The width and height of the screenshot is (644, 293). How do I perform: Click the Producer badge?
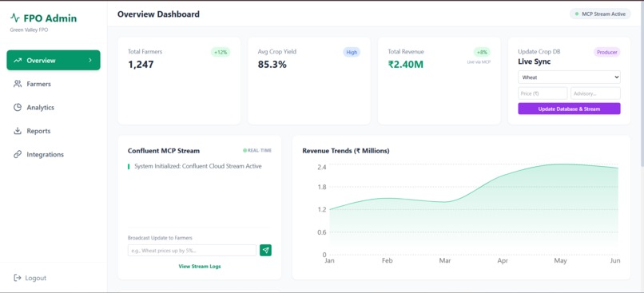pyautogui.click(x=607, y=52)
